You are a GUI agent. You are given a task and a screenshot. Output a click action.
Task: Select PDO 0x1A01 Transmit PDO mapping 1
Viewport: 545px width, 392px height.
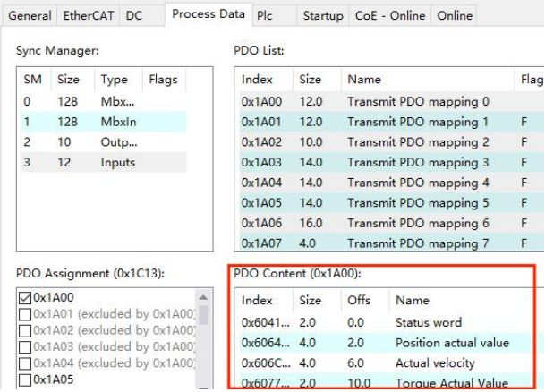[x=391, y=122]
